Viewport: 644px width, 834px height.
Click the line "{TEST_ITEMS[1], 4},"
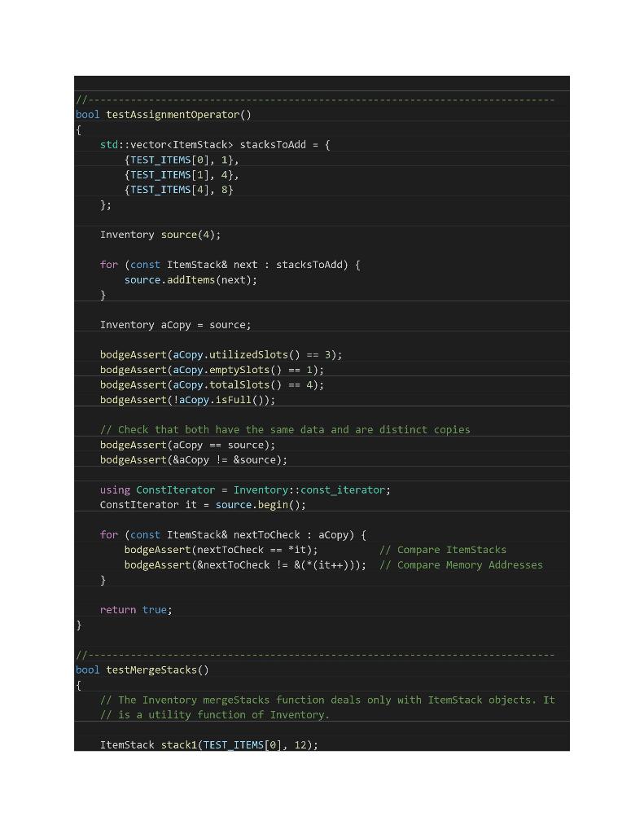[x=182, y=174]
